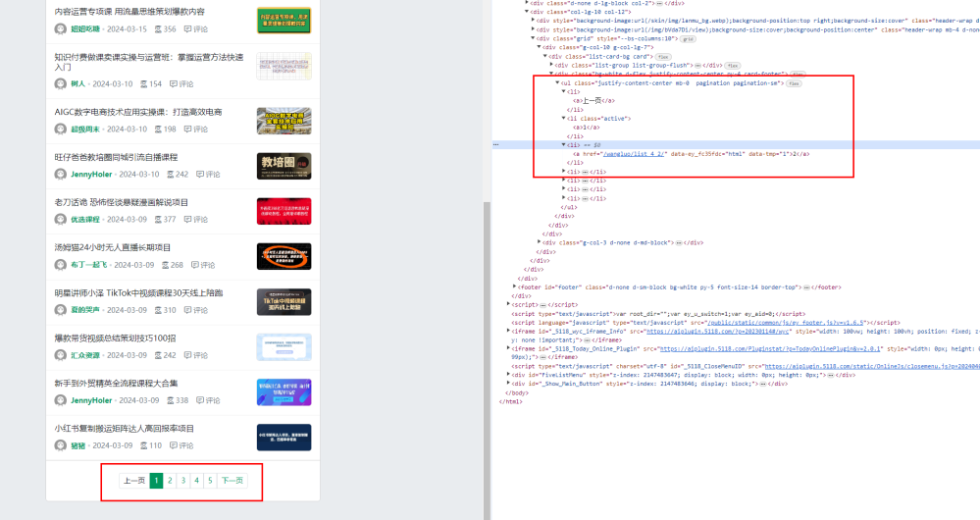Click the view-count icon next to 310
980x520 pixels.
(158, 310)
